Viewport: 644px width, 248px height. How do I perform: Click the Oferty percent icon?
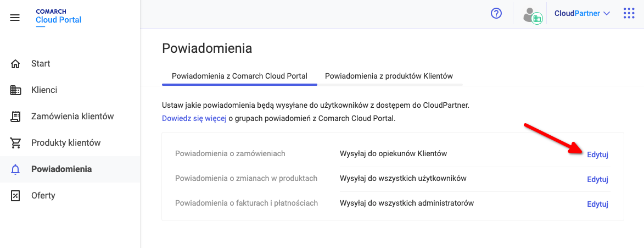[x=15, y=195]
